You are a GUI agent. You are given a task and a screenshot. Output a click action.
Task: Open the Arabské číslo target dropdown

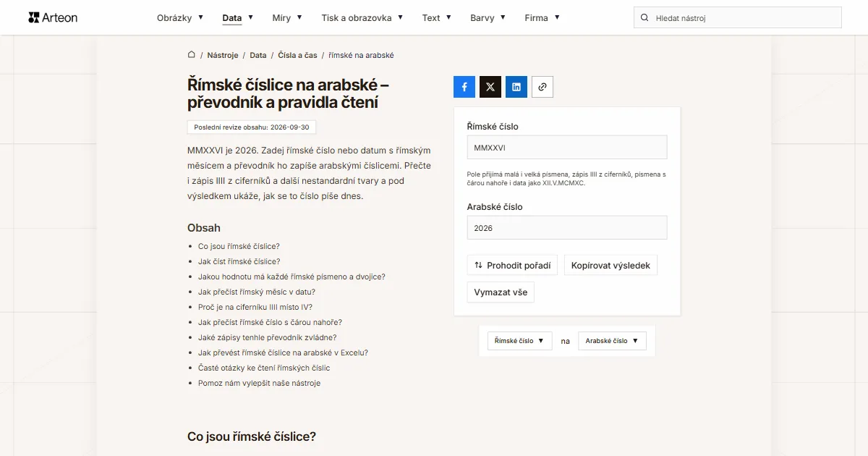[612, 341]
